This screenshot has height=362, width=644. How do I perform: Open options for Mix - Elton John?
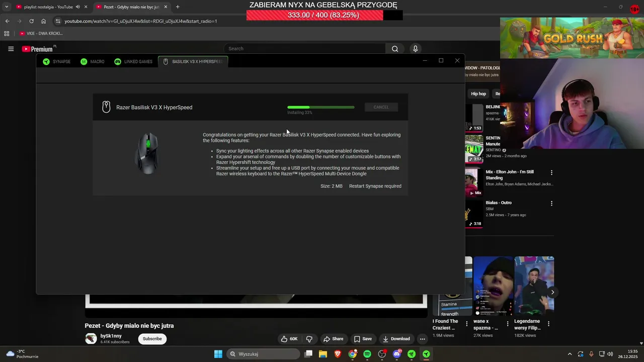pos(551,172)
